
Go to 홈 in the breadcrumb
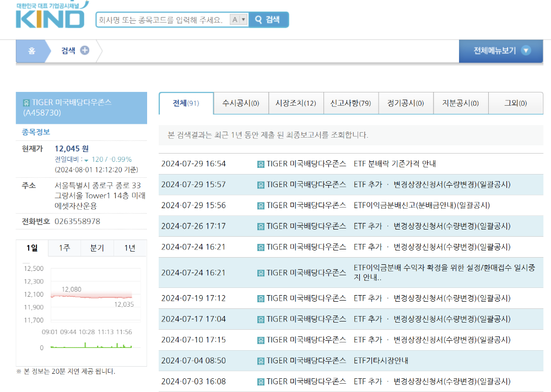tap(31, 51)
